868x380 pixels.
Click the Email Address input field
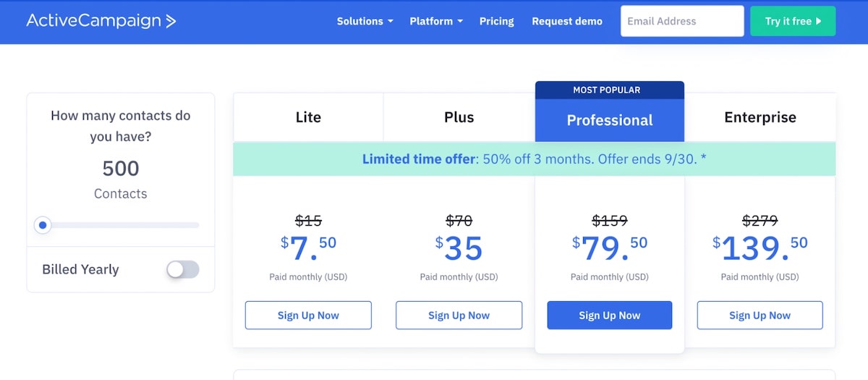point(681,21)
